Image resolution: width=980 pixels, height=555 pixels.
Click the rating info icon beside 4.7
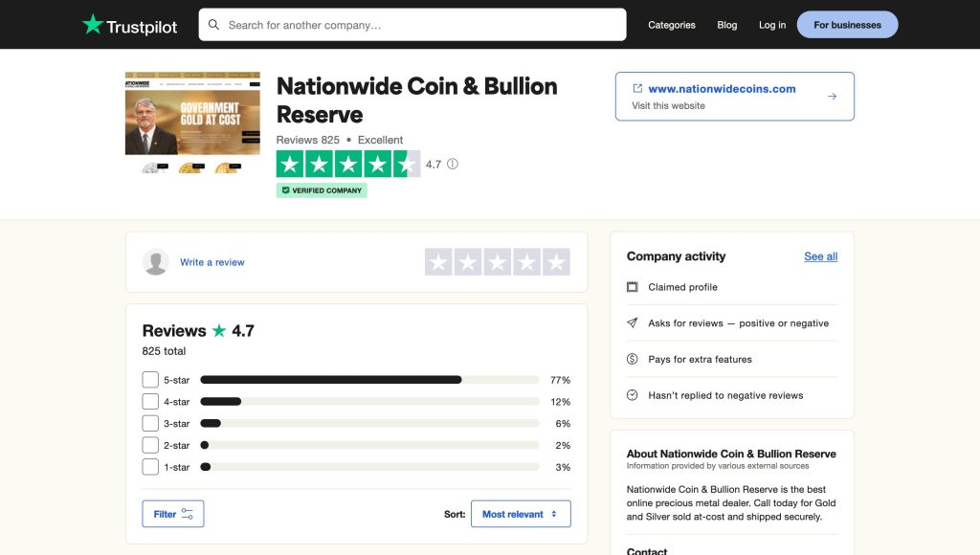tap(453, 164)
